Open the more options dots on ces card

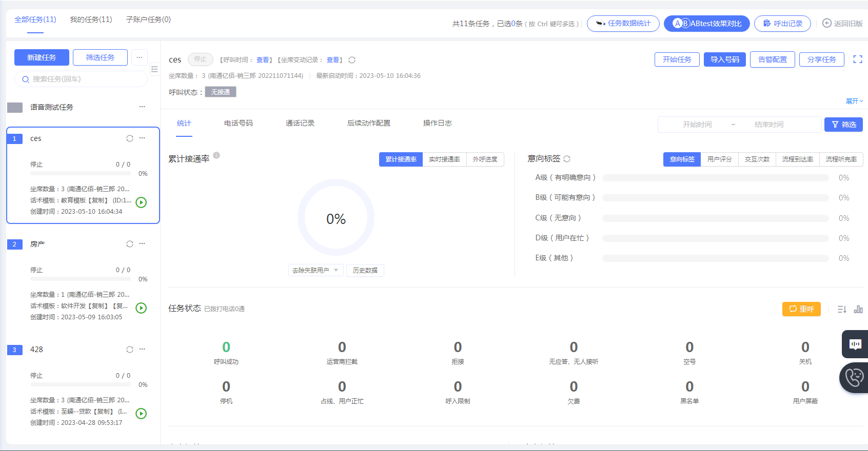(142, 138)
